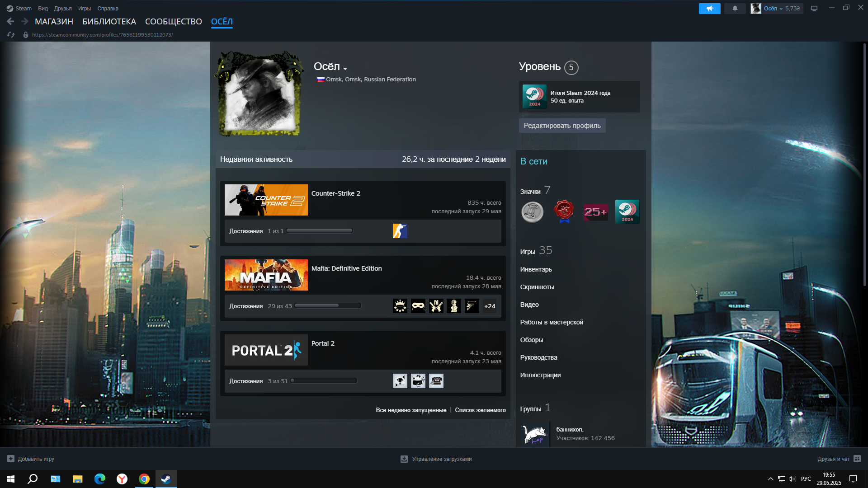Open the third Mafia achievement icon
The image size is (868, 488).
(436, 306)
